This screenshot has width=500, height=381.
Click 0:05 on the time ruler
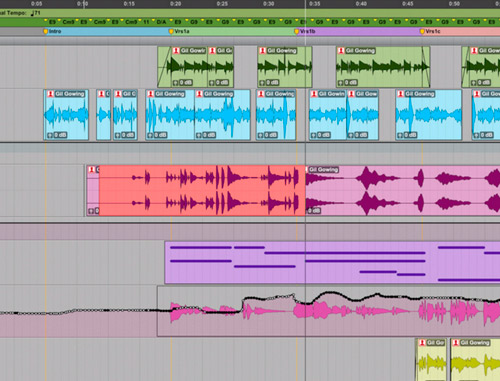coord(36,4)
